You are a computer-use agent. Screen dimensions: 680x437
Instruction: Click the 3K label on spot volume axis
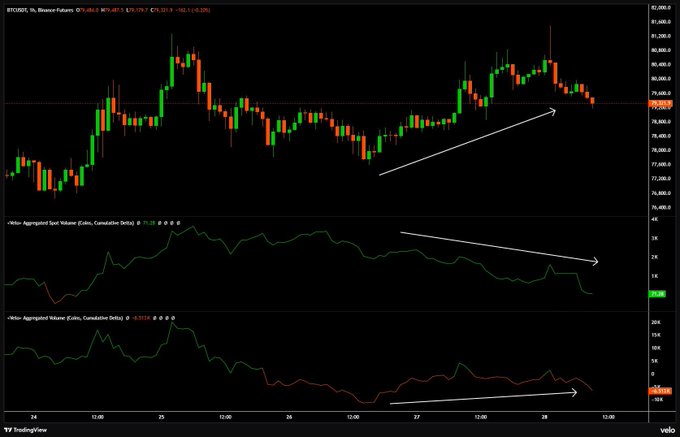[x=656, y=238]
